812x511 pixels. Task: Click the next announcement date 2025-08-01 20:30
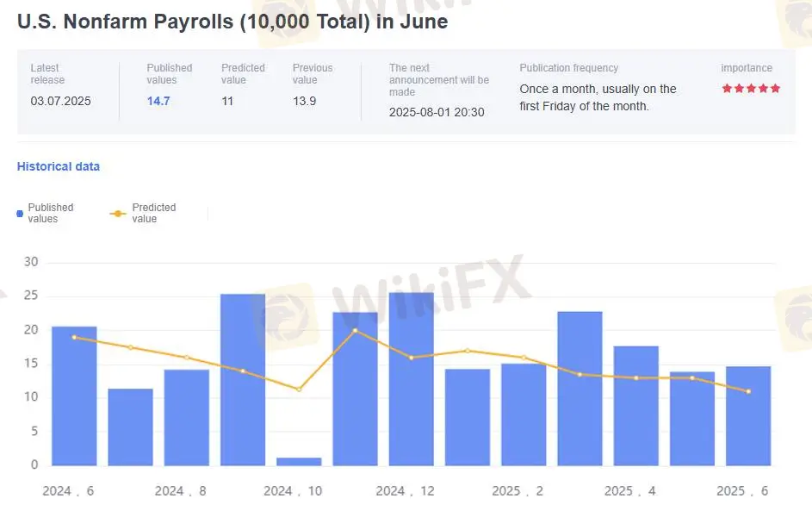(x=436, y=112)
